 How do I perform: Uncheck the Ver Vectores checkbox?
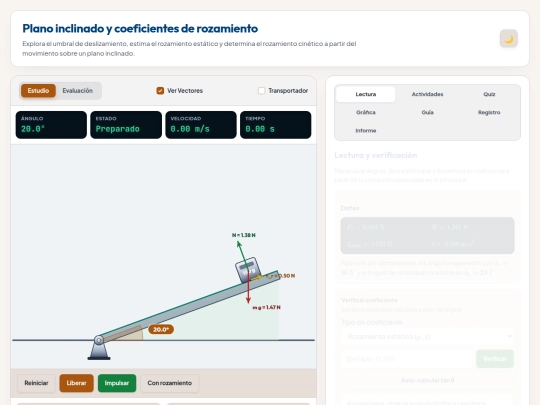(x=160, y=91)
